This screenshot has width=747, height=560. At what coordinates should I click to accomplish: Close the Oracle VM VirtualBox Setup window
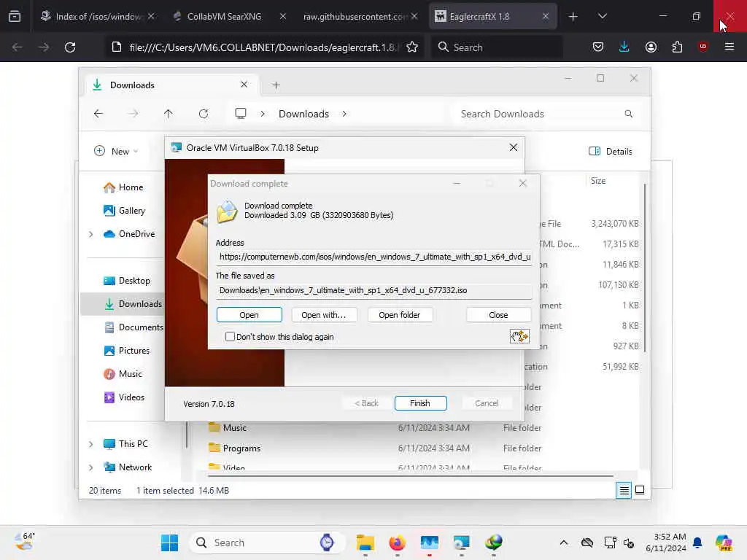pos(513,147)
